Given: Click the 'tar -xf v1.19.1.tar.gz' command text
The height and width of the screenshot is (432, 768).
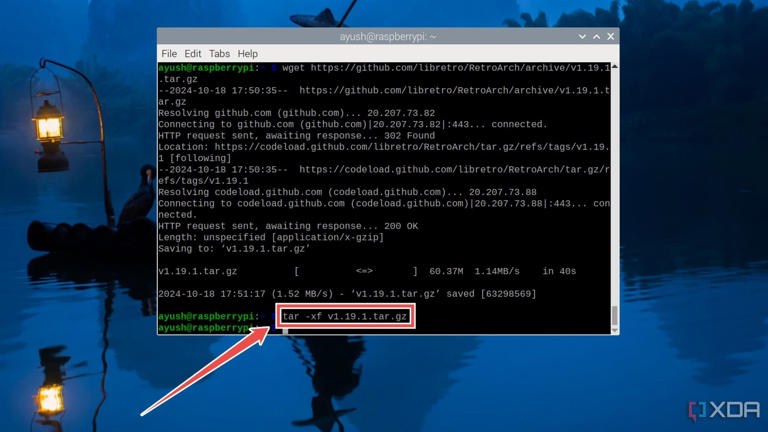Looking at the screenshot, I should (x=344, y=316).
